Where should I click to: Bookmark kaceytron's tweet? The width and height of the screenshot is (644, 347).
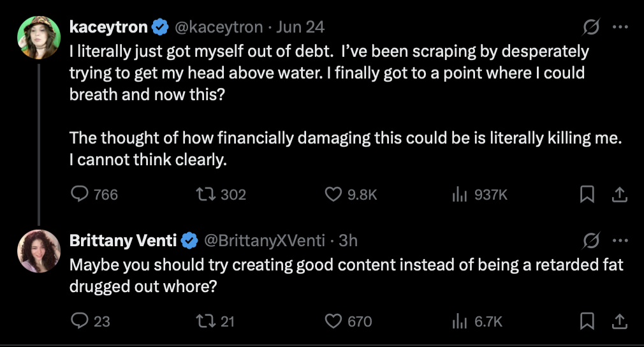click(587, 194)
